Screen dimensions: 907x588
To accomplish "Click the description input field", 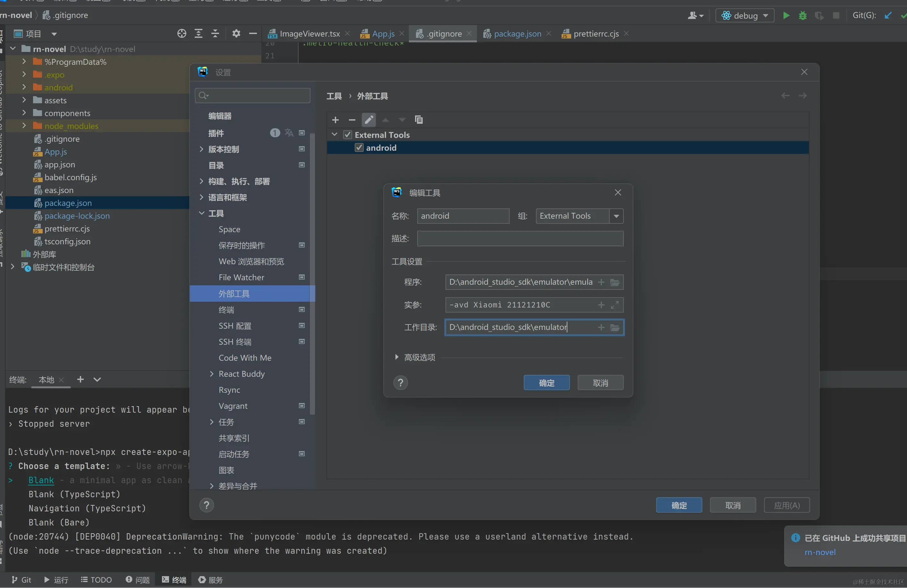I will click(520, 239).
